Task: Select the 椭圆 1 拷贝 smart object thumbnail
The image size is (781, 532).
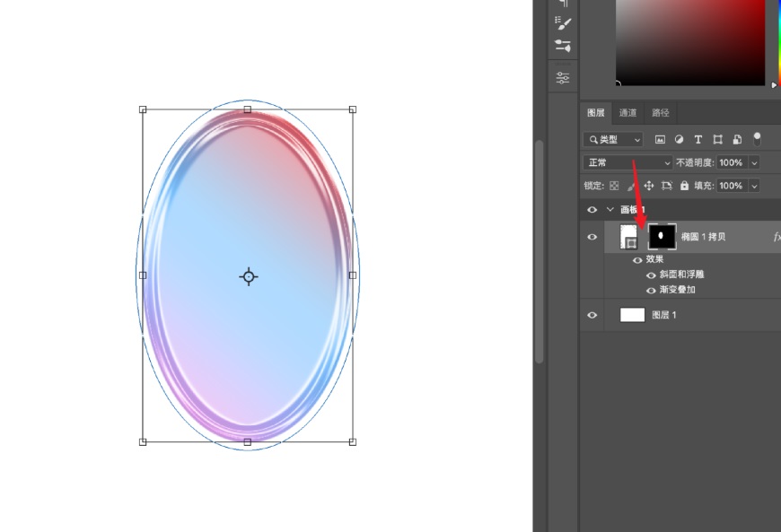Action: click(628, 237)
